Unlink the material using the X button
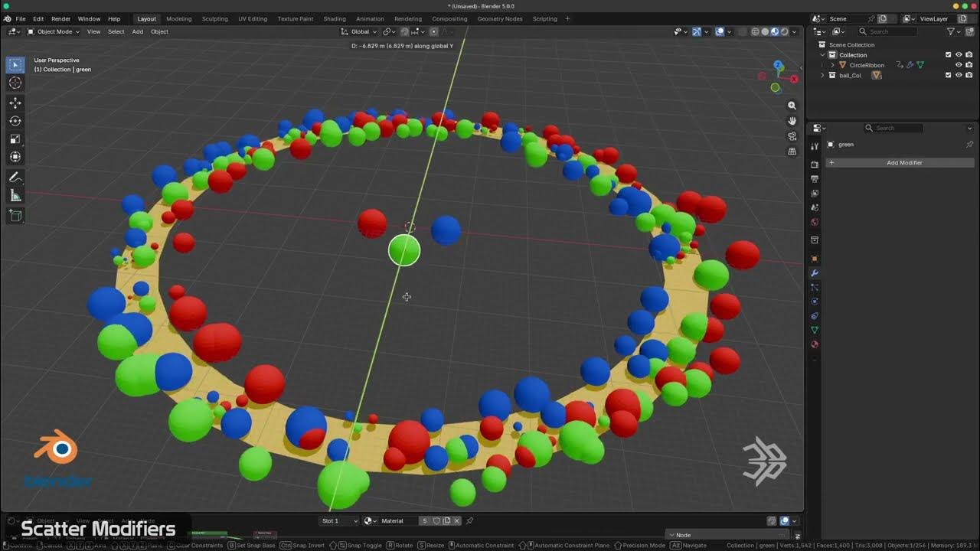Viewport: 980px width, 551px height. click(x=456, y=520)
